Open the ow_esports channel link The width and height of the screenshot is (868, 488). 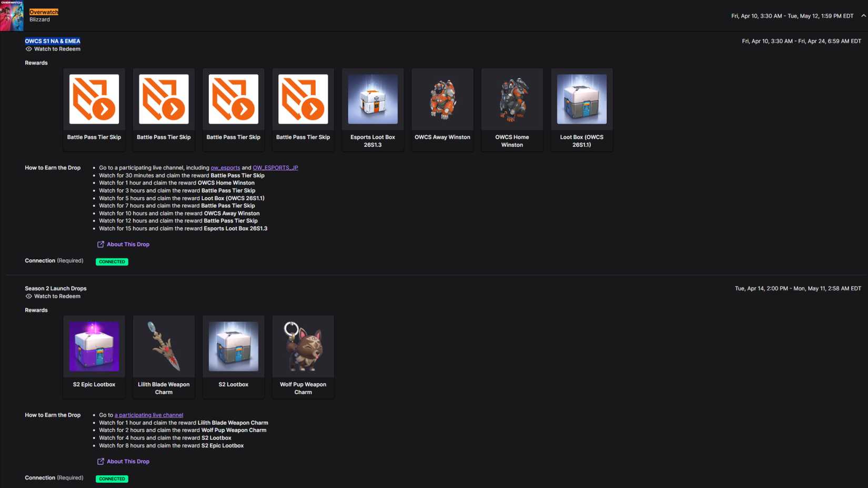coord(225,167)
